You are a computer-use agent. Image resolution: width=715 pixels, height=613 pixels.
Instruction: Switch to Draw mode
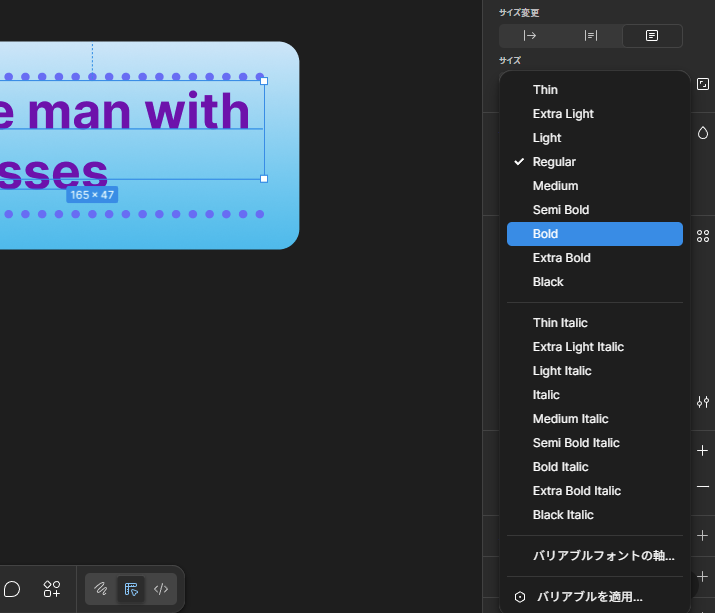pyautogui.click(x=101, y=589)
